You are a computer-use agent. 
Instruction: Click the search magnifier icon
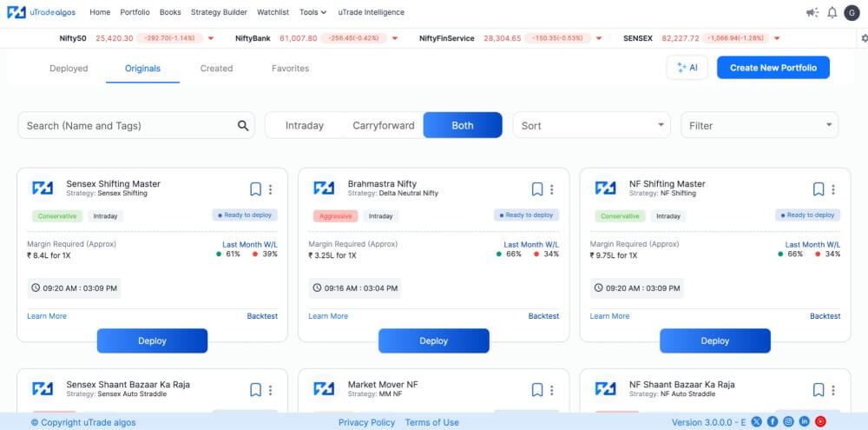coord(243,126)
